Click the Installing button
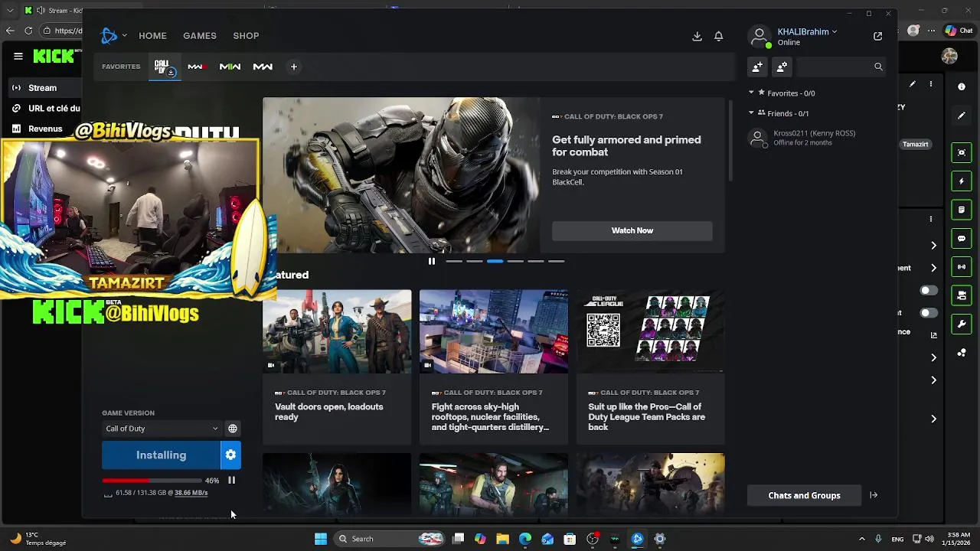980x551 pixels. click(161, 455)
